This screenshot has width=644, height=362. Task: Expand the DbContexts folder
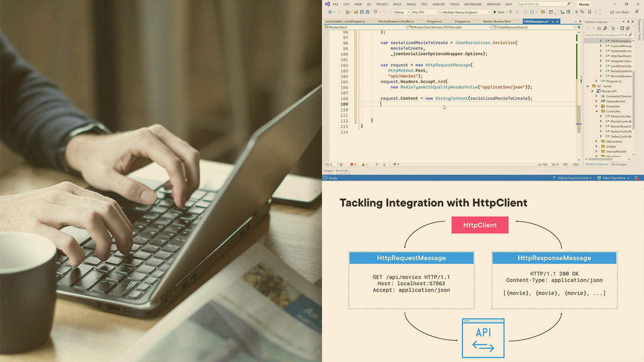click(x=596, y=141)
